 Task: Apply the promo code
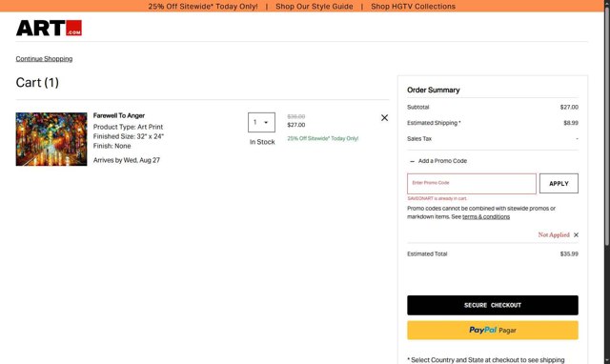[559, 184]
